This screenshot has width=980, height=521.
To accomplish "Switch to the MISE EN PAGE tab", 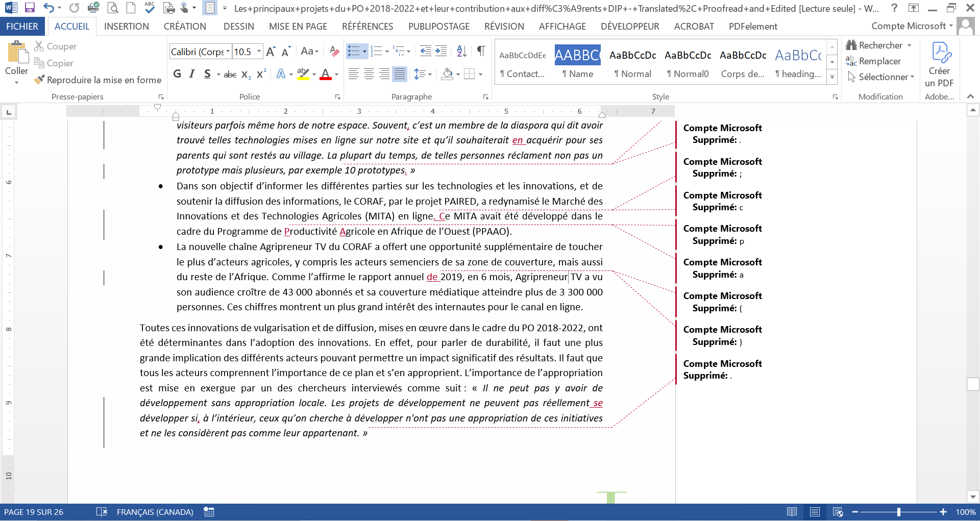I will (x=298, y=27).
